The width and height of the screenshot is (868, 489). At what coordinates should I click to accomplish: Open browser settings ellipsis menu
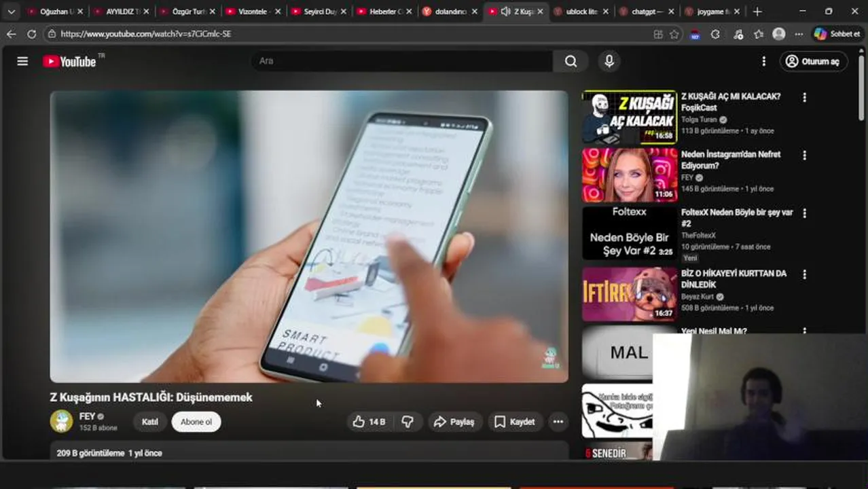pos(799,34)
